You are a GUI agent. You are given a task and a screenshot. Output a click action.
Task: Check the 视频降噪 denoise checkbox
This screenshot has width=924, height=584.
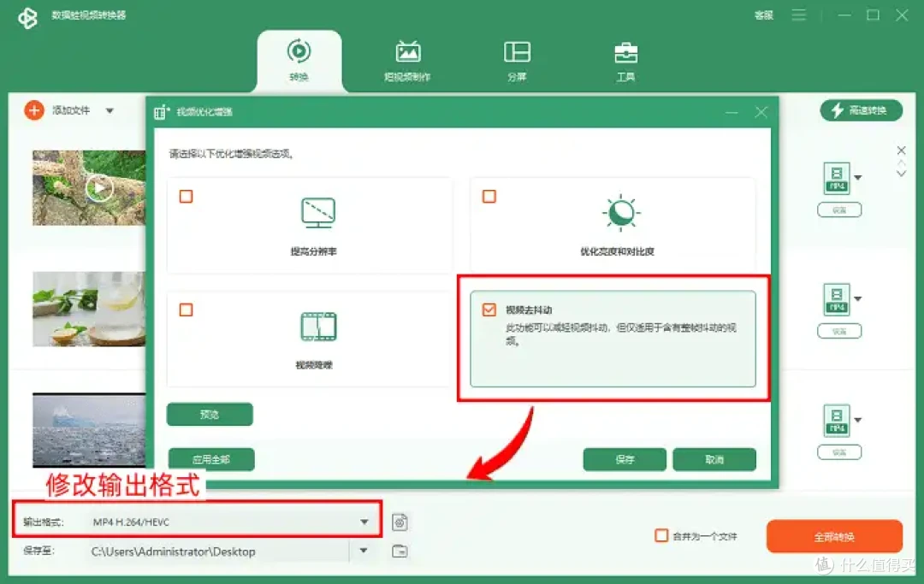[187, 310]
